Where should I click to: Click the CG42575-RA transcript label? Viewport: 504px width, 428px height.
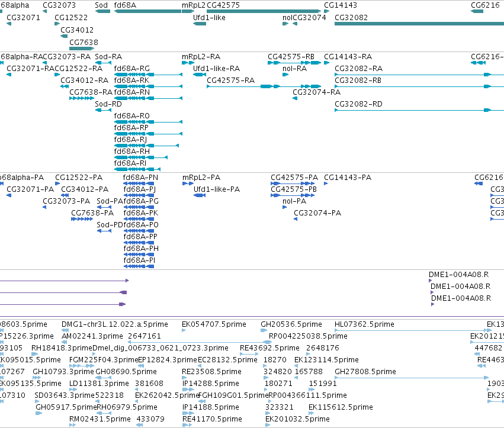[231, 81]
